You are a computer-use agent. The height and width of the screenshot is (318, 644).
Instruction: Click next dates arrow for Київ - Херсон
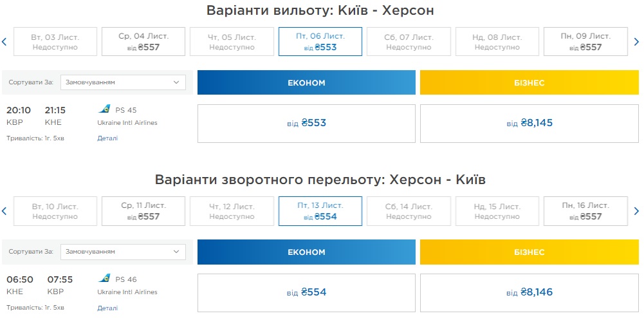636,42
